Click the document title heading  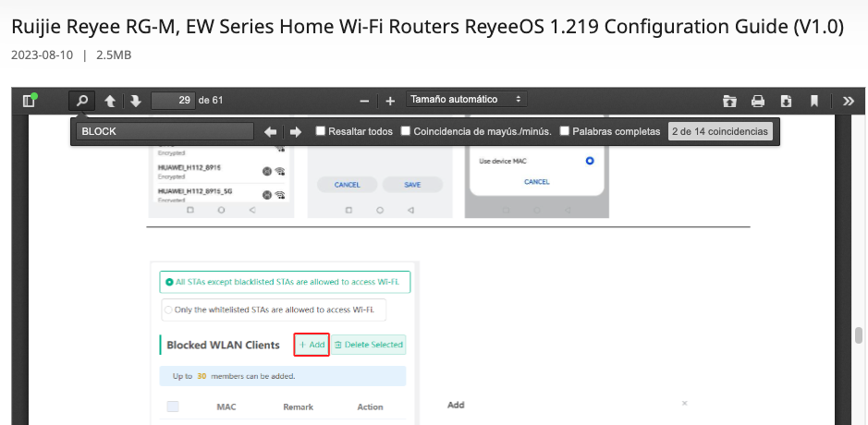click(x=427, y=27)
